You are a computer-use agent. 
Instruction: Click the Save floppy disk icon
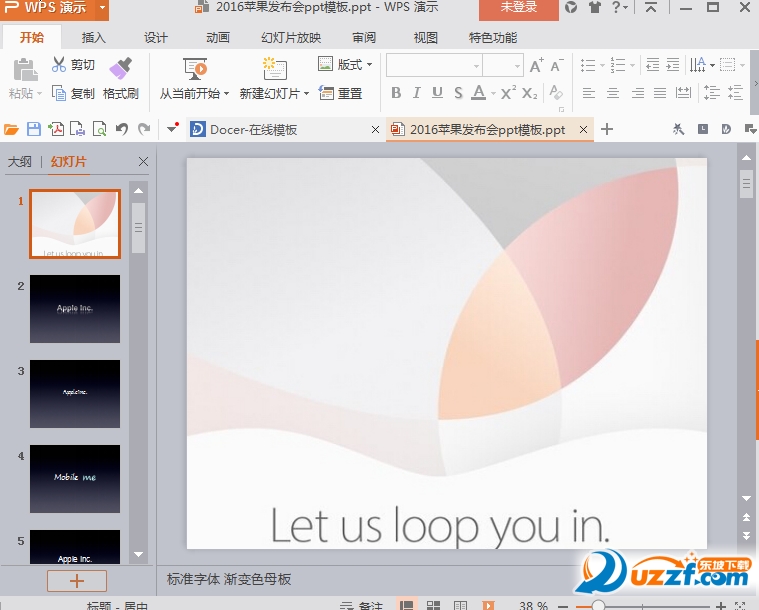point(33,129)
